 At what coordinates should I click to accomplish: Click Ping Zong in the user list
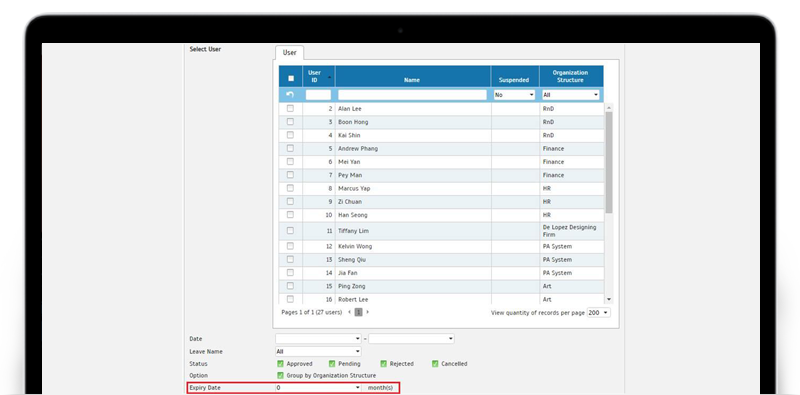click(x=352, y=286)
